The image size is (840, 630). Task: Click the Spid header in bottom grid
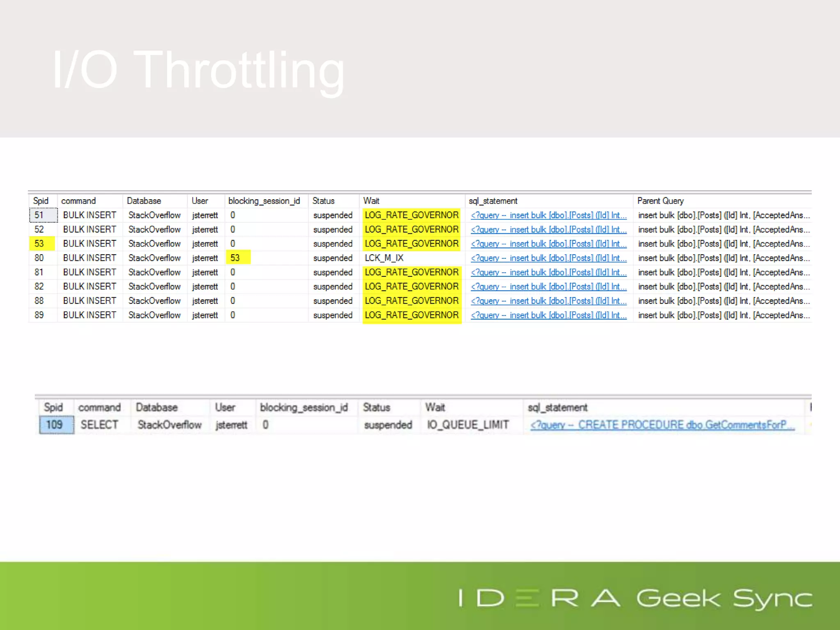(53, 407)
